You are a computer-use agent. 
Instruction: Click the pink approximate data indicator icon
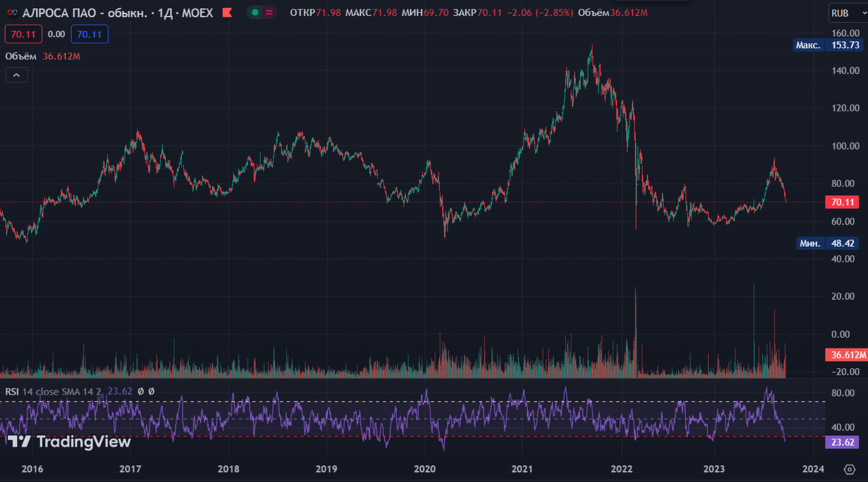point(270,12)
